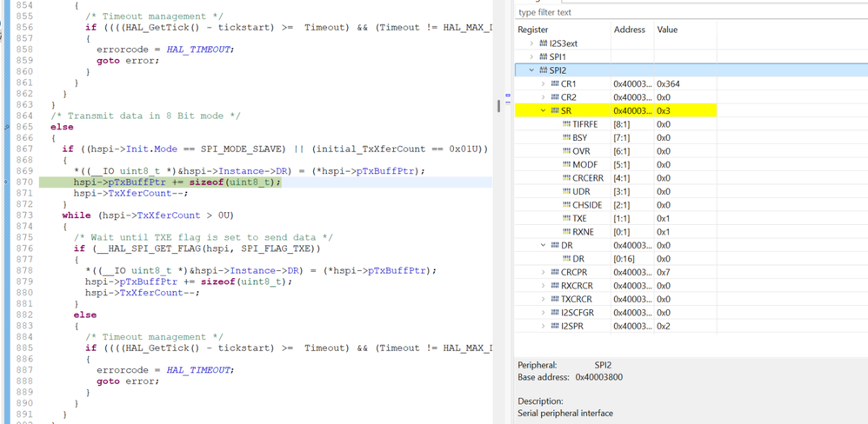
Task: Expand the CR1 register
Action: tap(544, 84)
